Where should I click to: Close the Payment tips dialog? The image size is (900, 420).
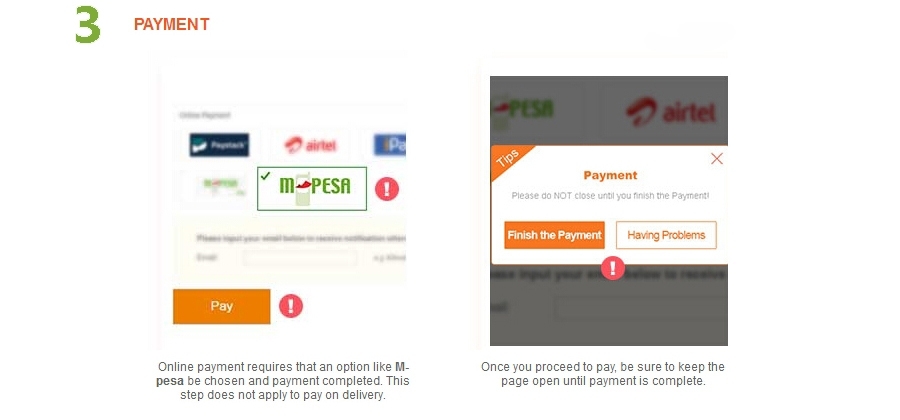tap(717, 159)
